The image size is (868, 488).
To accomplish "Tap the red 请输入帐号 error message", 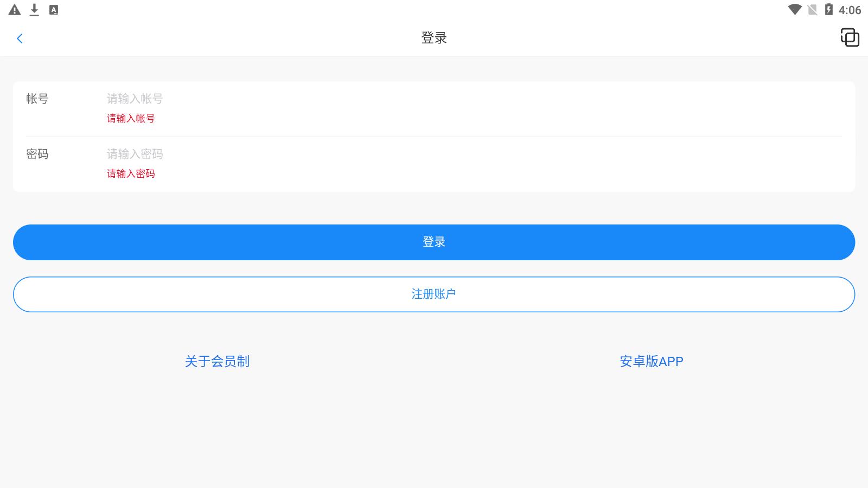I will coord(131,118).
